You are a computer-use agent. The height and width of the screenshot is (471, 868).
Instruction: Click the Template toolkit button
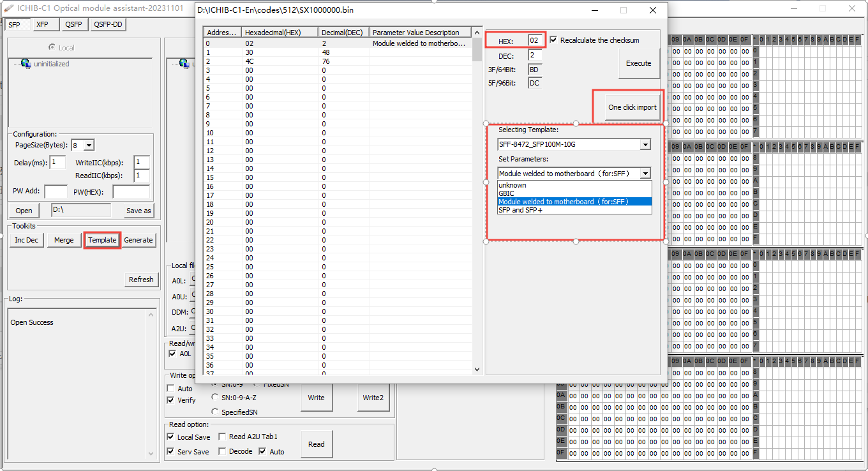click(x=102, y=240)
